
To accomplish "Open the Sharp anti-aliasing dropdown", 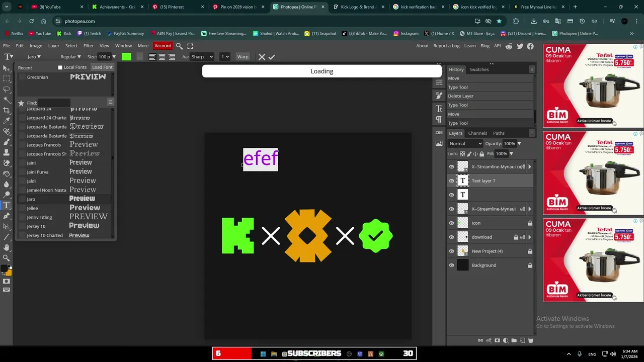I will [202, 57].
